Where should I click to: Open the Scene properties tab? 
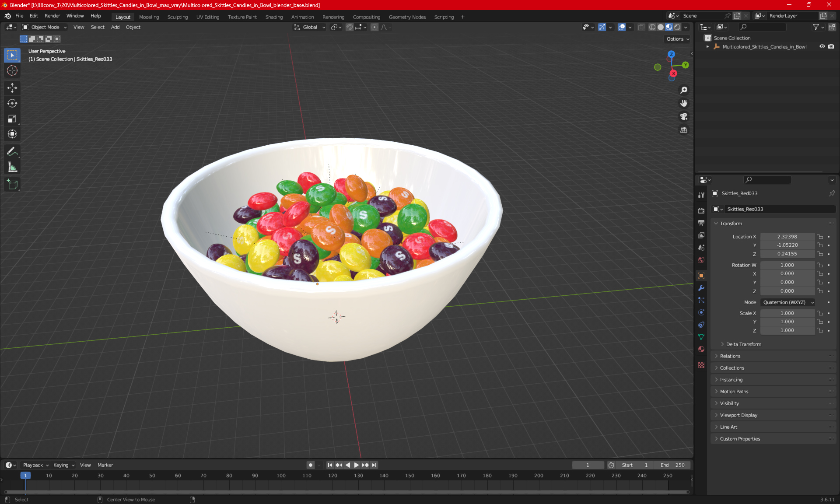point(701,248)
